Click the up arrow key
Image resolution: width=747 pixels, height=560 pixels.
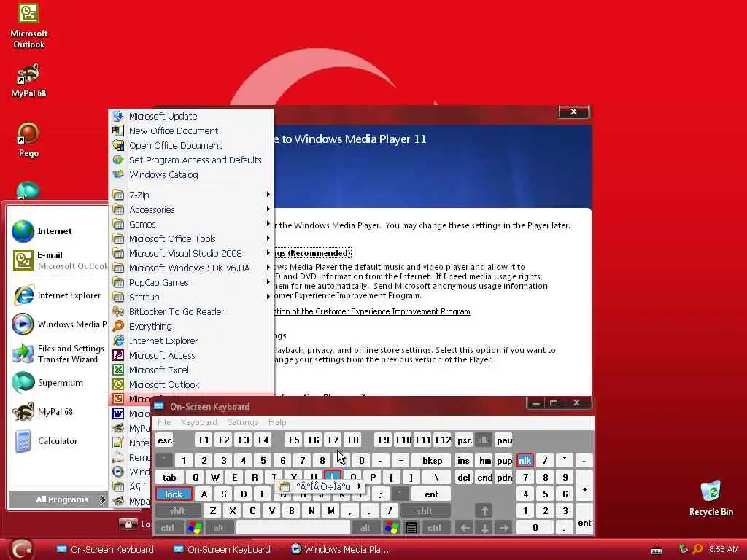point(484,511)
